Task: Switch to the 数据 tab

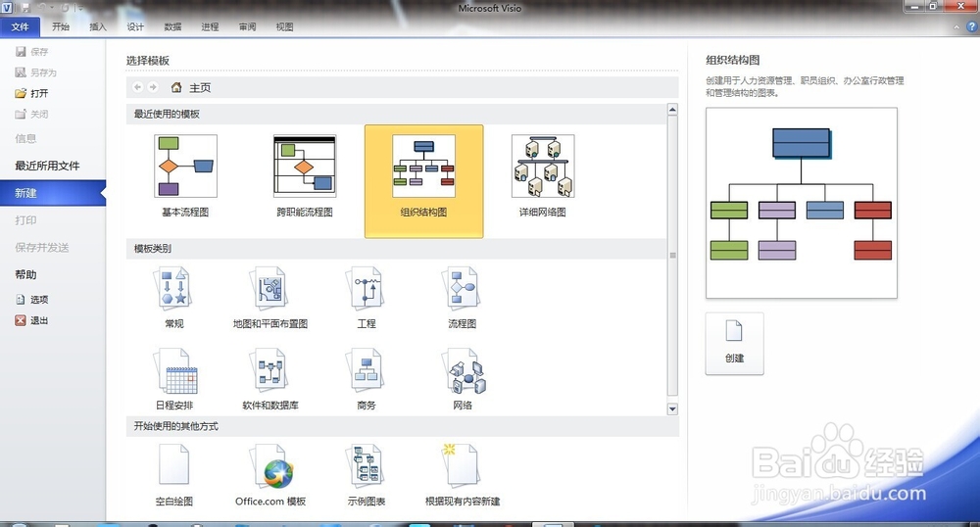Action: 172,26
